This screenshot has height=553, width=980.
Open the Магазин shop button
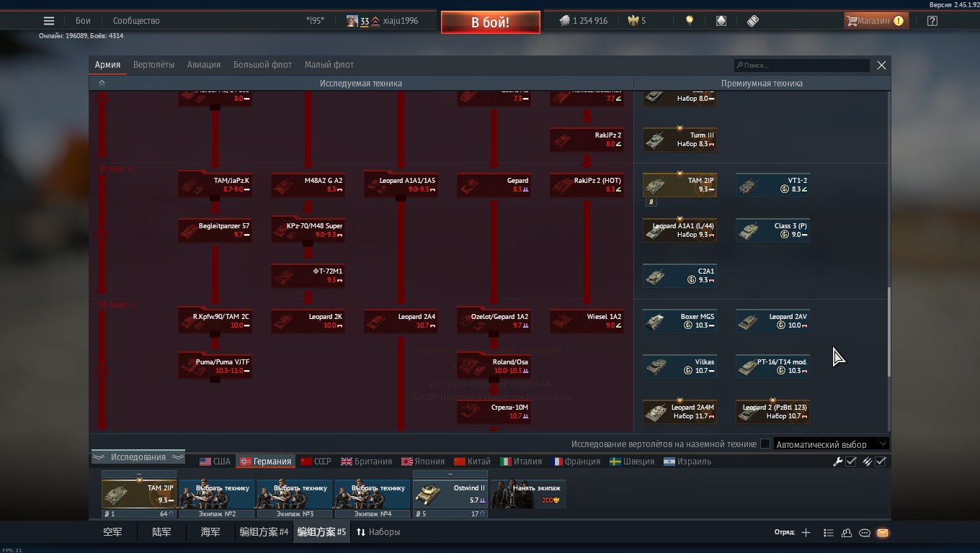pos(875,21)
